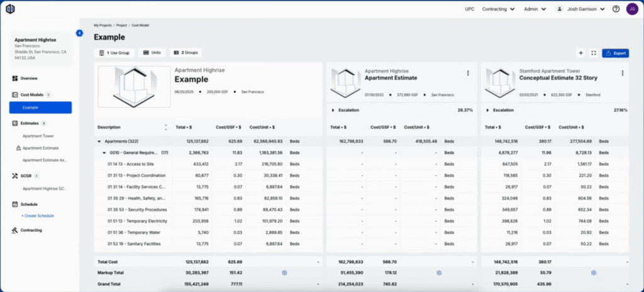Image resolution: width=644 pixels, height=292 pixels.
Task: Open the three-dot menu on Apartment Estimate card
Action: (x=468, y=73)
